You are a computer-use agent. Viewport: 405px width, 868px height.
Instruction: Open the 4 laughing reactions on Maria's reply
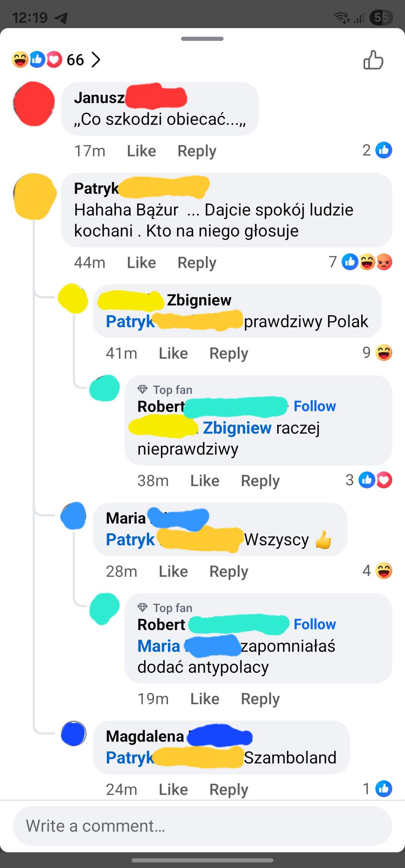[377, 571]
